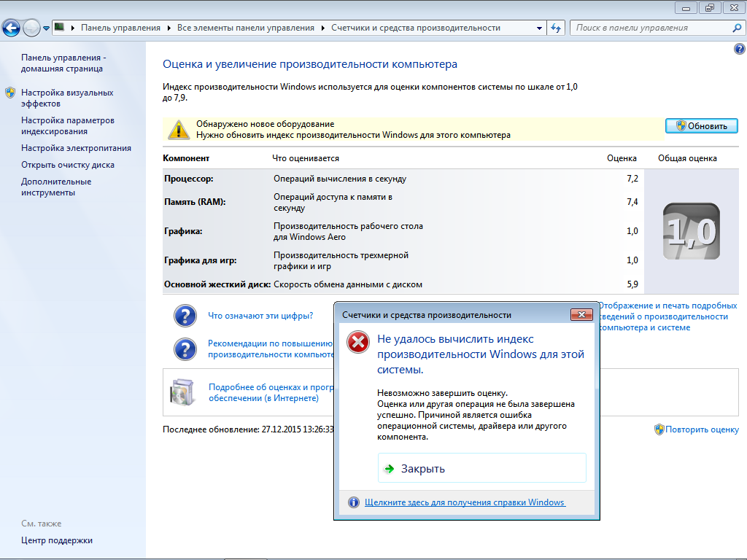Click the 1,0 overall score badge

click(x=692, y=231)
